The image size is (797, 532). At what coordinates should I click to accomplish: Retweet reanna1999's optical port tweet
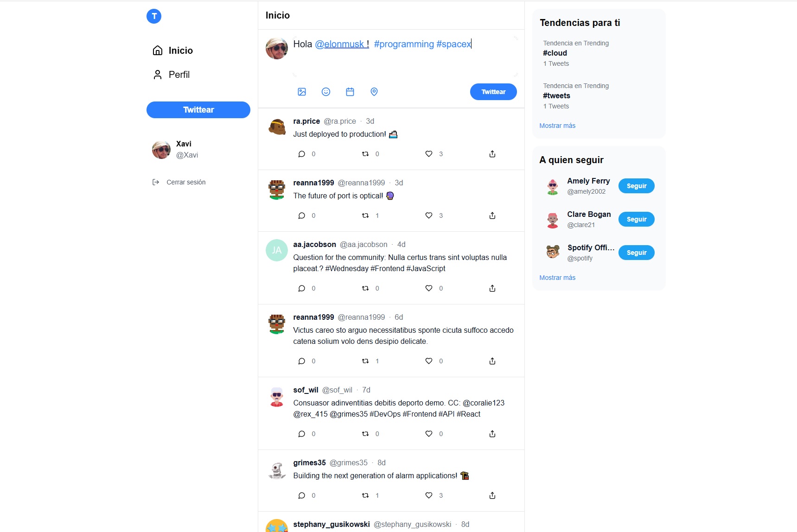point(365,215)
